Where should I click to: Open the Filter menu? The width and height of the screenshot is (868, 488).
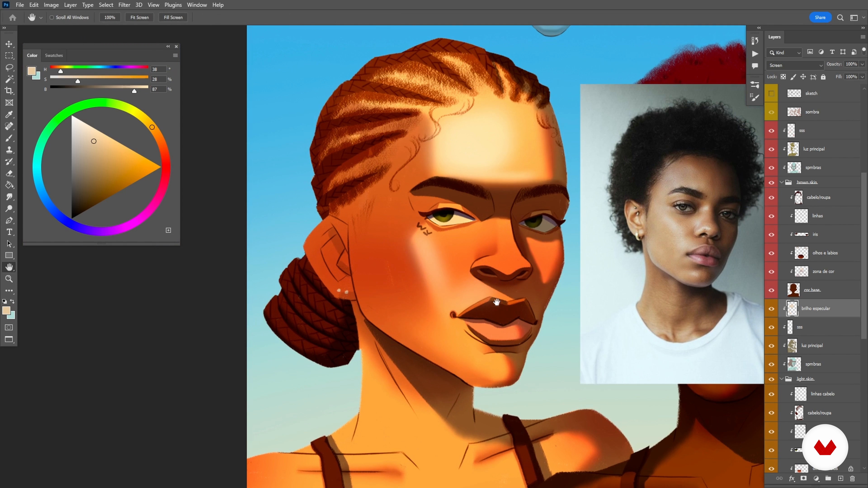[x=124, y=5]
